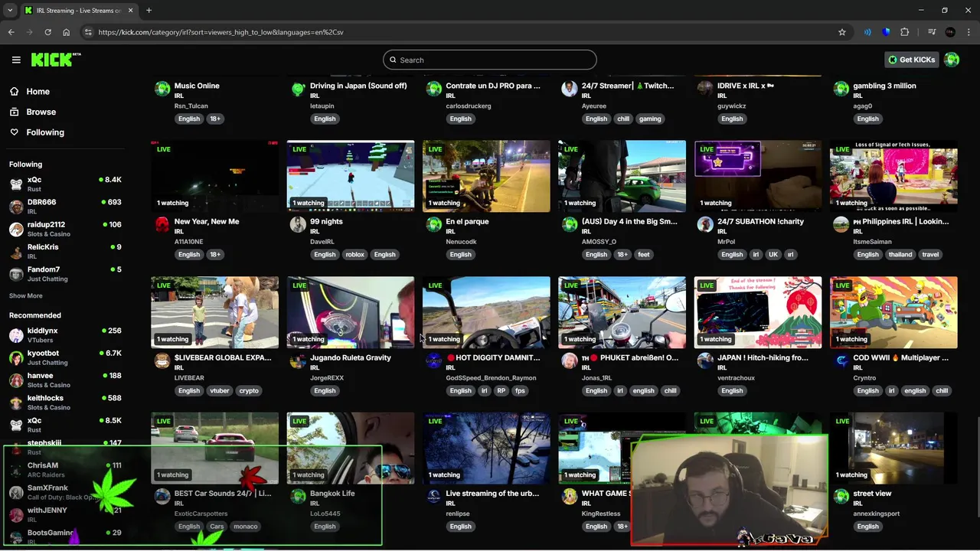Open the browser home page button
Image resolution: width=980 pixels, height=551 pixels.
pyautogui.click(x=66, y=32)
